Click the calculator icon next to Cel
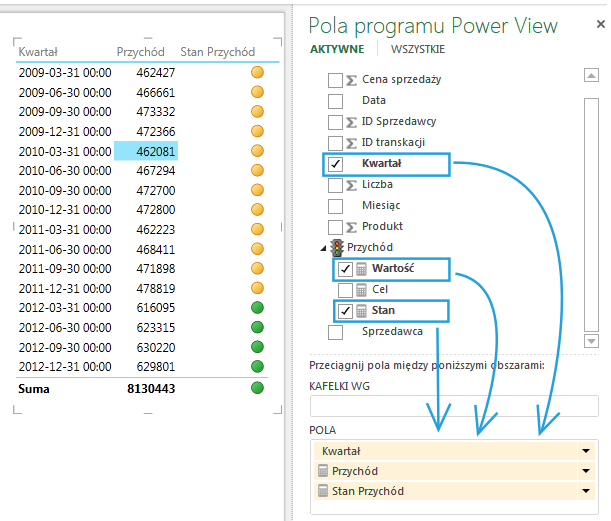The height and width of the screenshot is (521, 611). [x=362, y=289]
